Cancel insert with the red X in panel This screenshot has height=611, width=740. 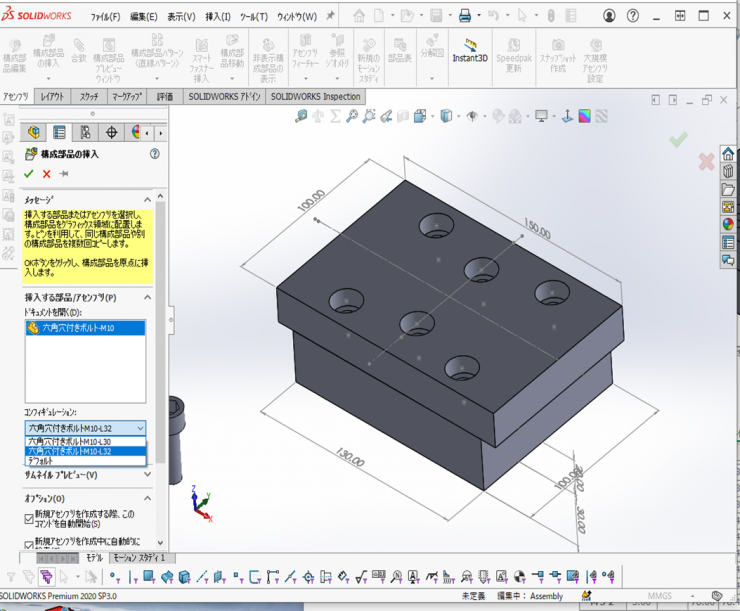coord(46,174)
